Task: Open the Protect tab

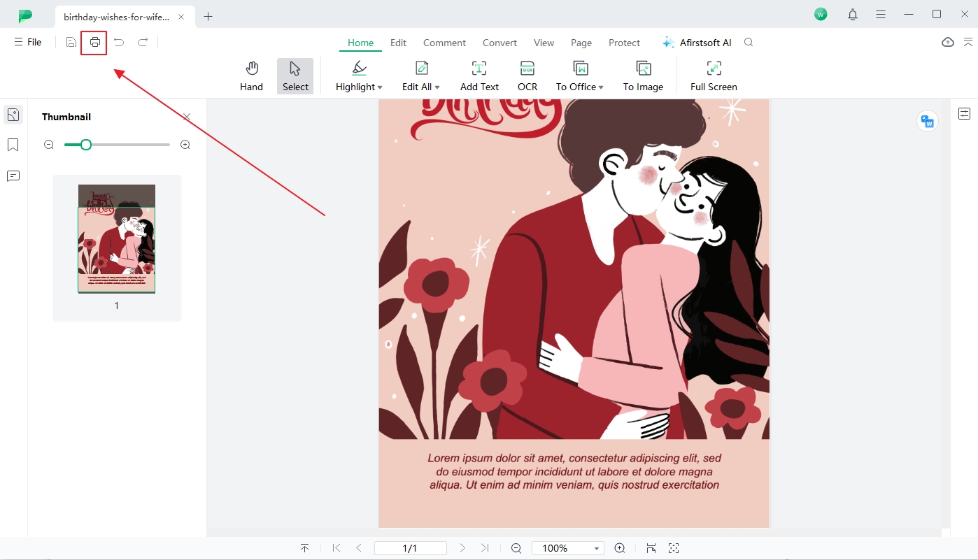Action: pyautogui.click(x=624, y=43)
